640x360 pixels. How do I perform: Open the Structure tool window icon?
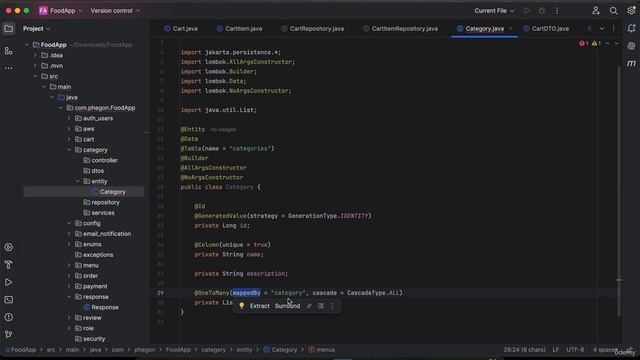tap(9, 51)
